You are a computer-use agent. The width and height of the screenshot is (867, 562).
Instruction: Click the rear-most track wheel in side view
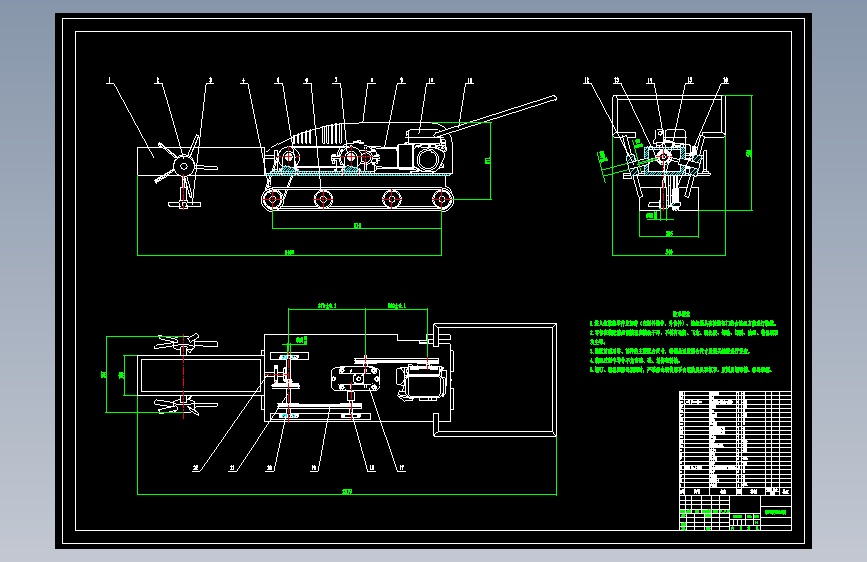[x=441, y=198]
